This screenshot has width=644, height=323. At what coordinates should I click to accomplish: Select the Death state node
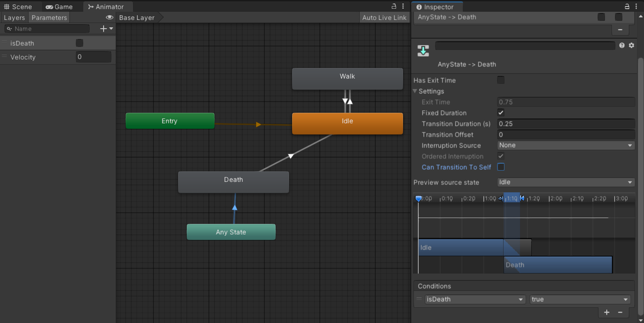click(x=233, y=182)
